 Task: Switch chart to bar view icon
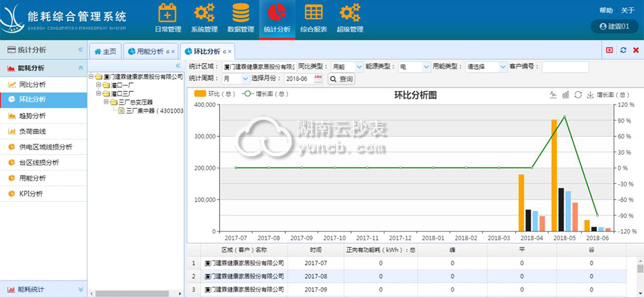[565, 95]
